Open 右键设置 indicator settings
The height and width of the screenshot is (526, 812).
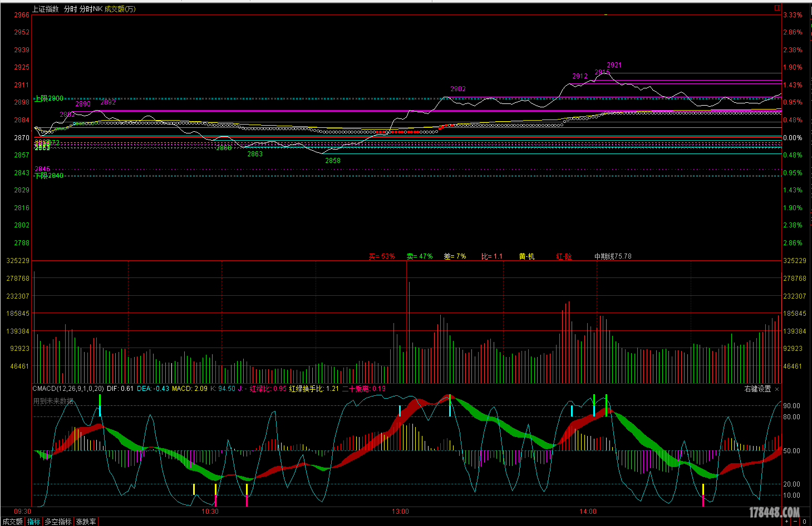tap(757, 389)
